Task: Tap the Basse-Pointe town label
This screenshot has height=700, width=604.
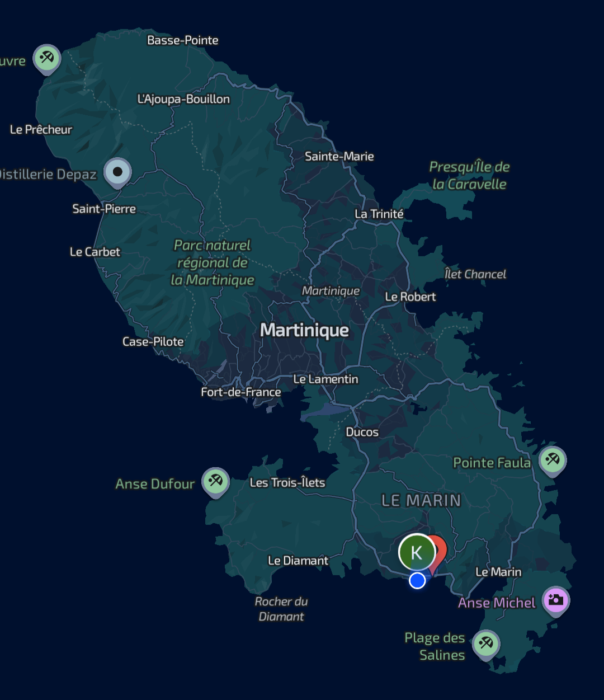Action: [183, 40]
